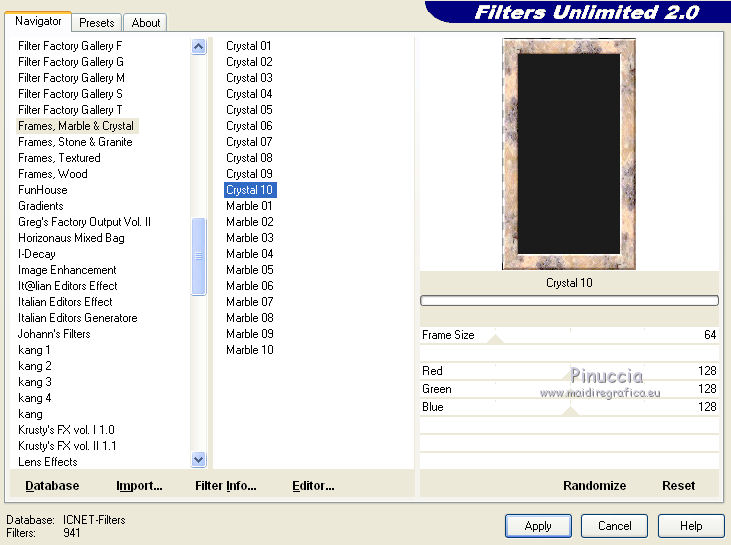Open the filter Editor...
Screen dimensions: 731x545
pos(313,485)
